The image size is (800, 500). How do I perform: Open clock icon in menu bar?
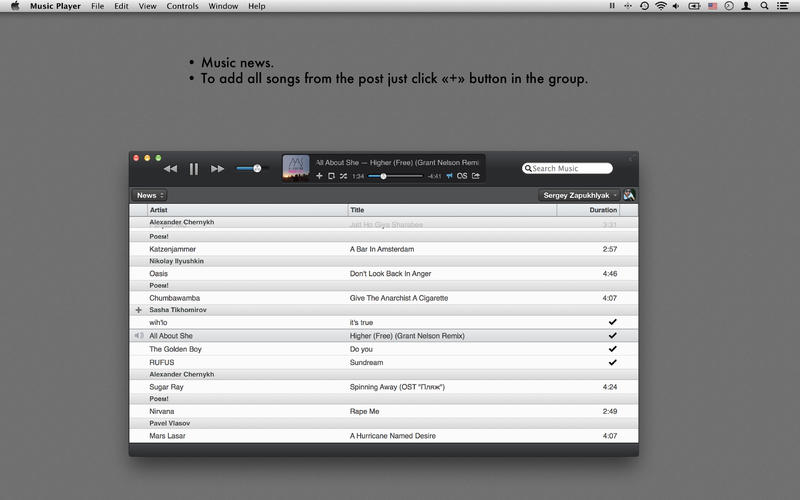coord(729,6)
